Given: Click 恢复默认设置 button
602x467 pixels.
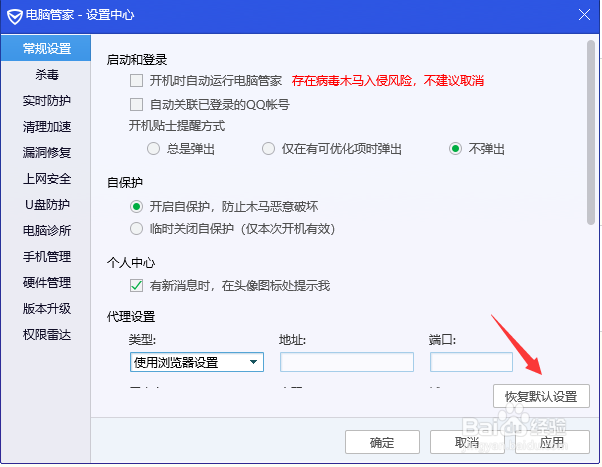Looking at the screenshot, I should (x=541, y=396).
